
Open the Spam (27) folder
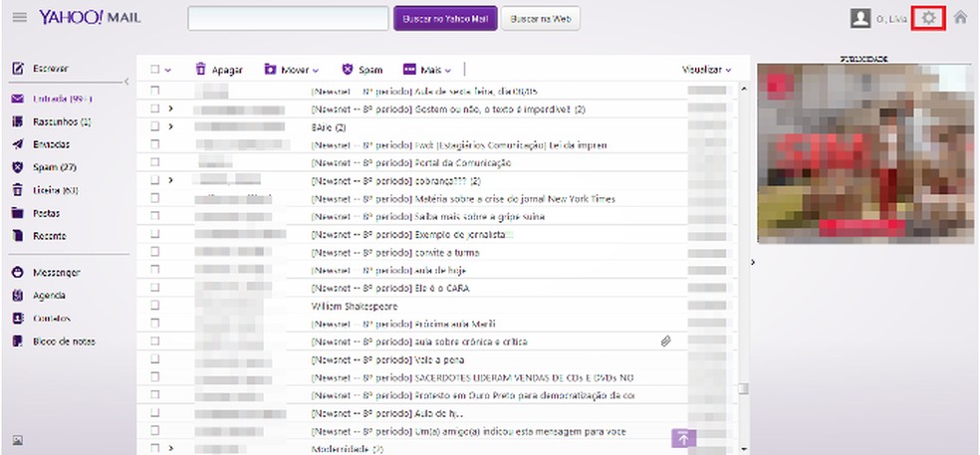coord(54,167)
